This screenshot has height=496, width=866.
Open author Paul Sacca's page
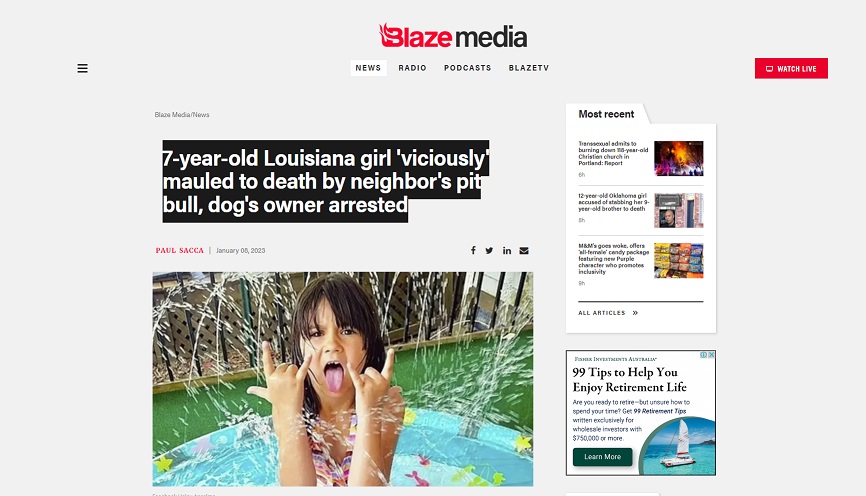tap(179, 250)
